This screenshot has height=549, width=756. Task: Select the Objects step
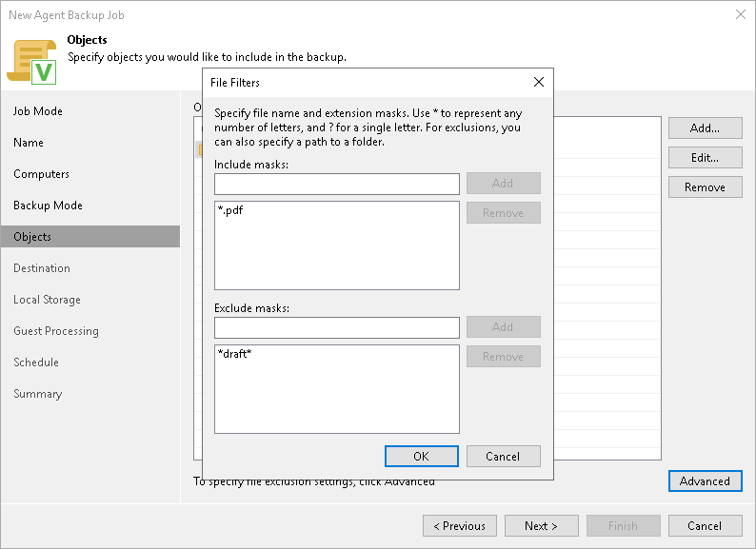click(x=90, y=237)
